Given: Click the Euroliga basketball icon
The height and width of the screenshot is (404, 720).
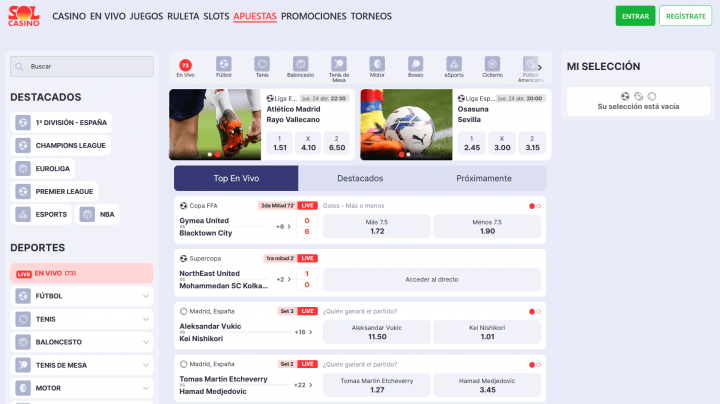Looking at the screenshot, I should (23, 168).
